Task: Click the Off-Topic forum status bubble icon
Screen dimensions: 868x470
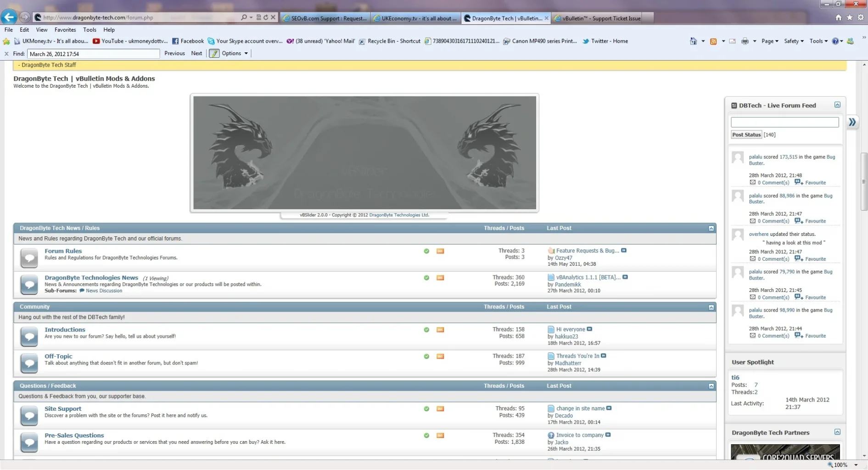Action: (29, 363)
